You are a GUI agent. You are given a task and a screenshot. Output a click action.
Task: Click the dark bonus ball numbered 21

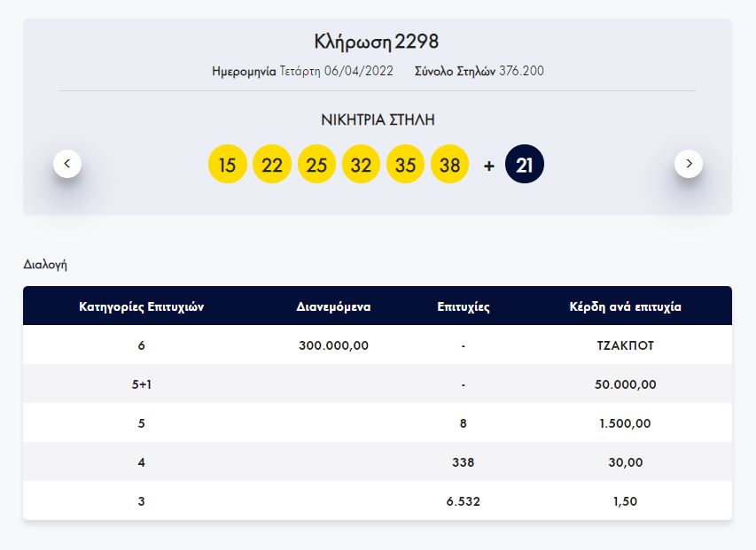525,165
